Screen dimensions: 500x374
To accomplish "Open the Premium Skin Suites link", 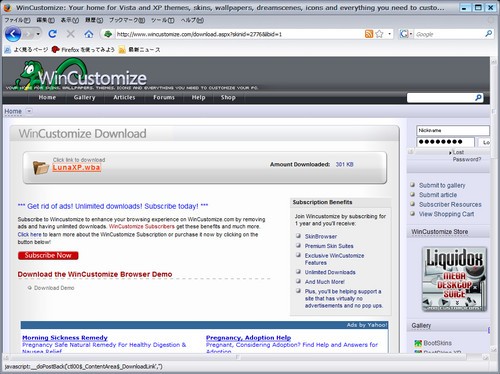I will [x=329, y=246].
